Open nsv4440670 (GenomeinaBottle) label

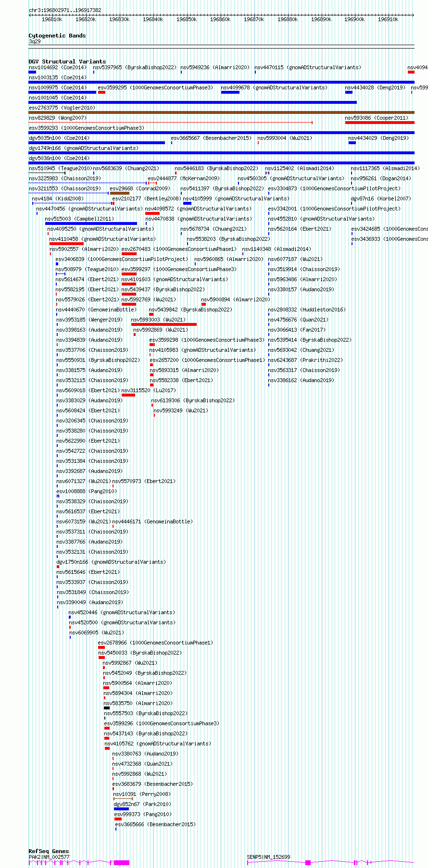point(96,310)
